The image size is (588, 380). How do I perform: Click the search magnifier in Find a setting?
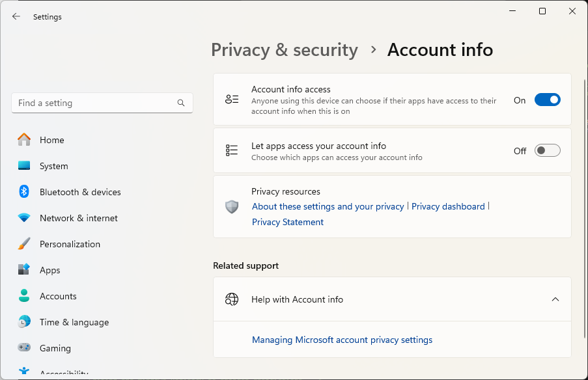[x=180, y=103]
